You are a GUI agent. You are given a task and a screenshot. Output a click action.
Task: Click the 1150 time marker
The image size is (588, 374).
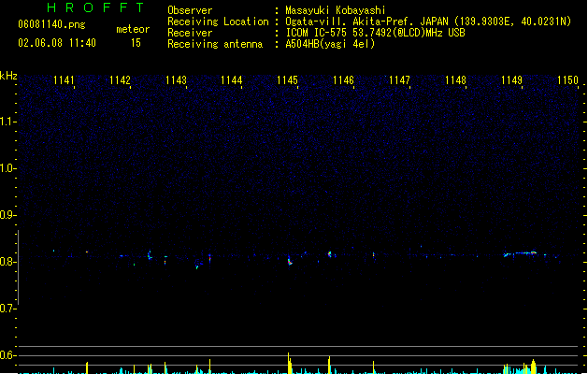(x=567, y=80)
